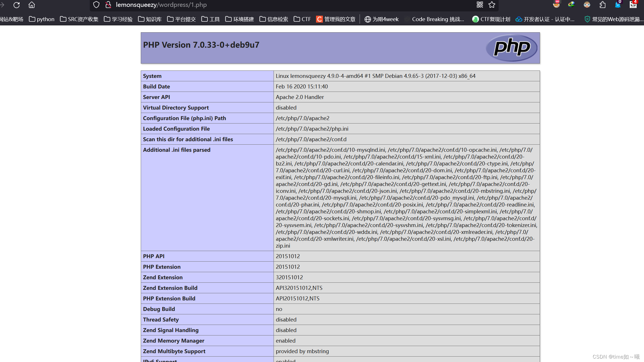Viewport: 644px width, 362px height.
Task: Open the 常见的Web源码泄漏 bookmark
Action: point(614,19)
